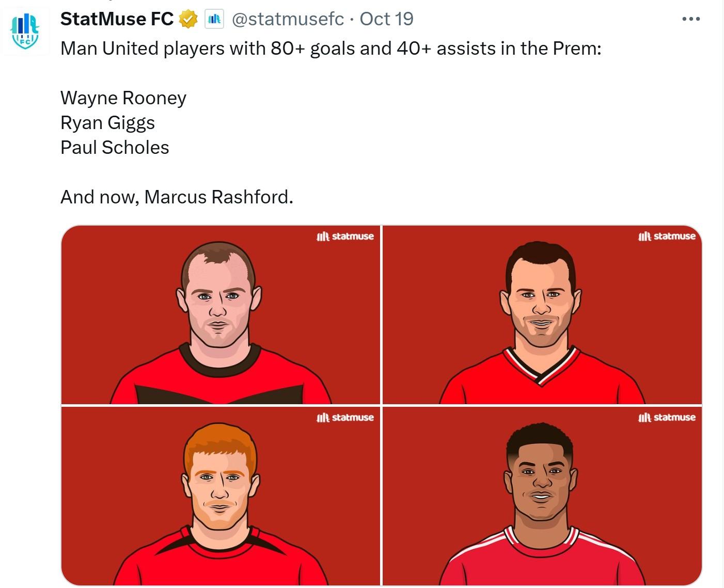Image resolution: width=724 pixels, height=588 pixels.
Task: Click the 'And now, Marcus Rashford.' line
Action: point(177,197)
